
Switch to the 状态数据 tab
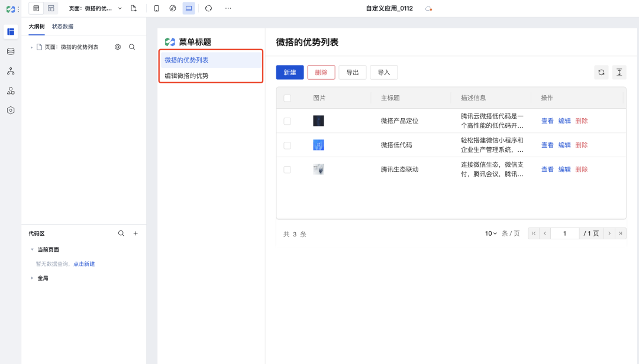63,27
